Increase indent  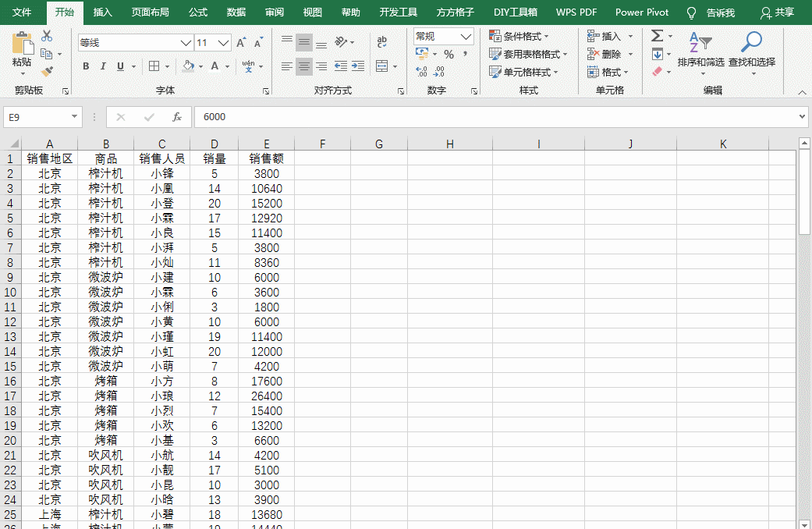[358, 66]
